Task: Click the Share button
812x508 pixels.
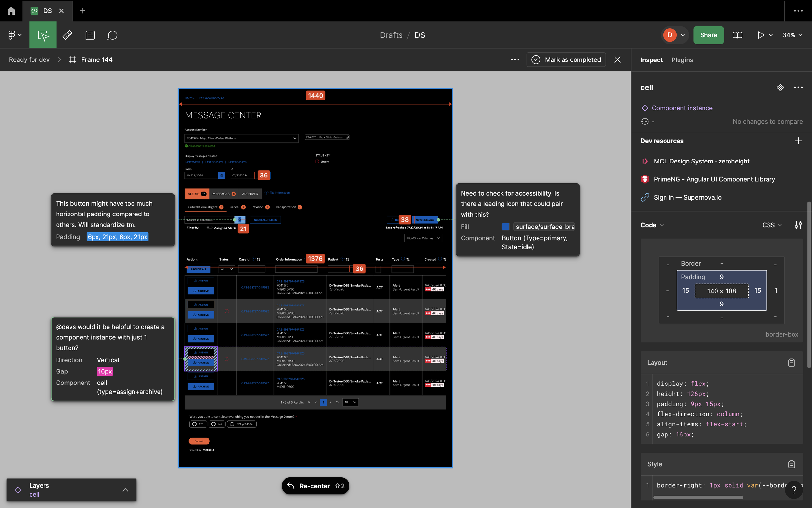Action: point(708,35)
